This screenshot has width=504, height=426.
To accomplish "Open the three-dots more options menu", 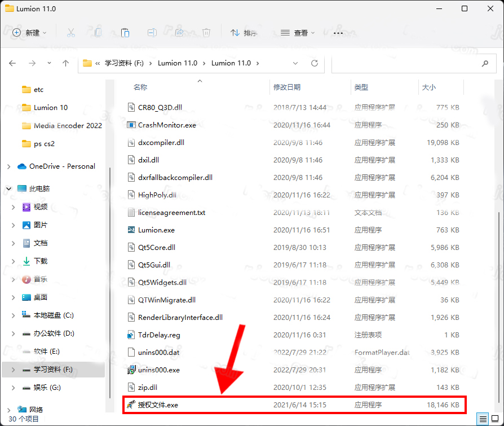I will click(x=338, y=33).
